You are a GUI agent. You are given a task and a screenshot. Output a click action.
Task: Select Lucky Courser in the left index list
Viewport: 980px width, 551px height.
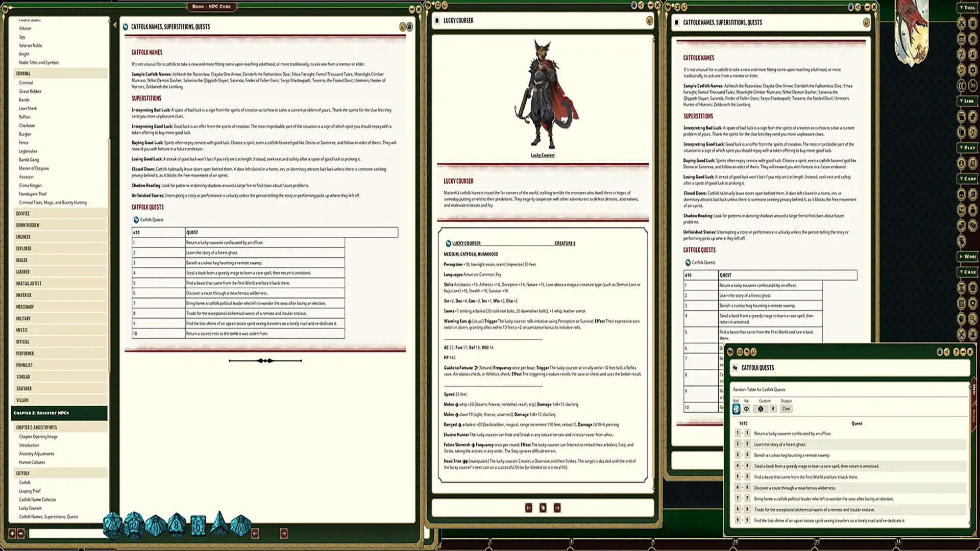[31, 508]
